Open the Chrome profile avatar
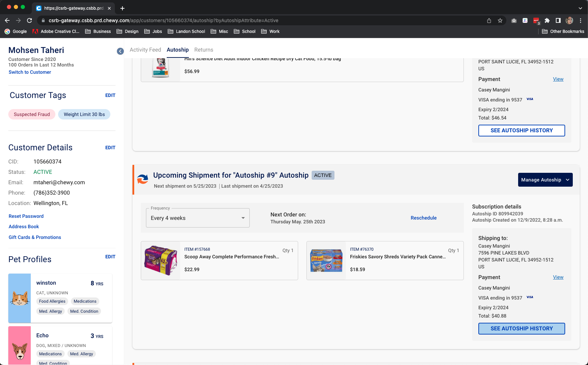The image size is (588, 365). (569, 20)
